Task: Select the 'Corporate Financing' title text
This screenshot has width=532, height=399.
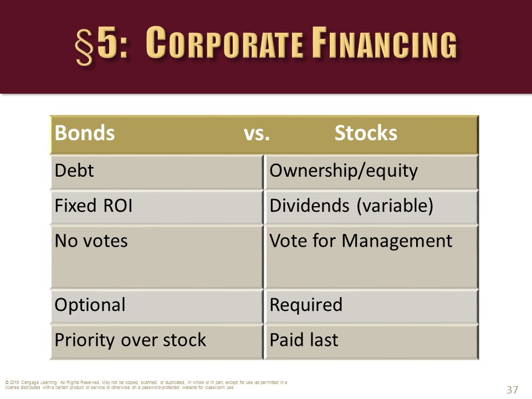Action: pos(301,43)
